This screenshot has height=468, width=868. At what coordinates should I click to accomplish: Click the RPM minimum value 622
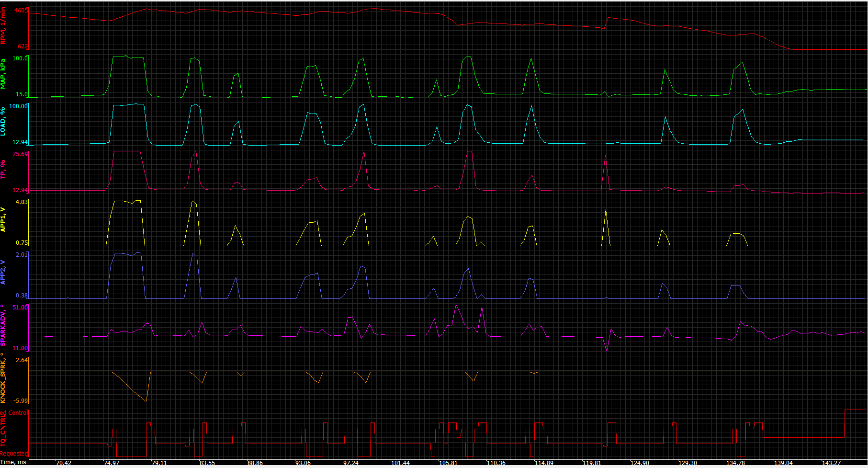[x=23, y=46]
